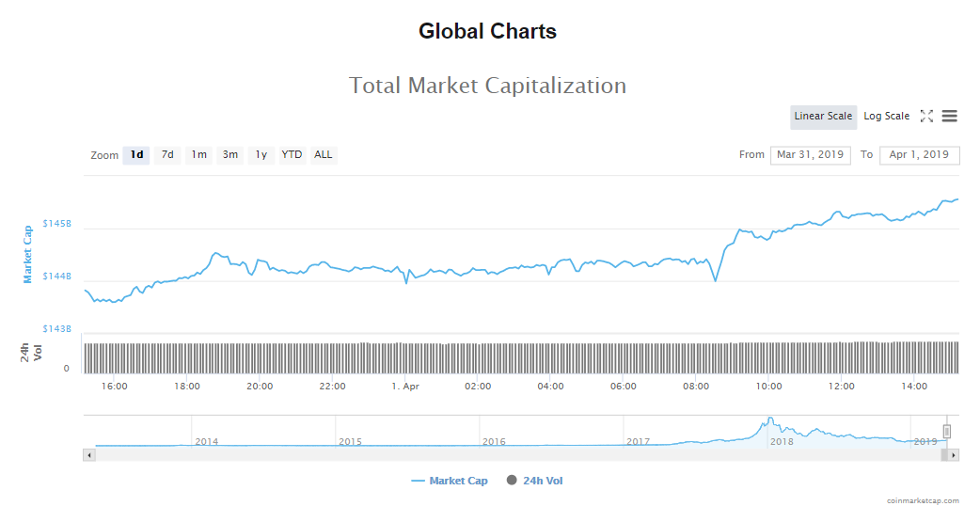980x522 pixels.
Task: Switch to Linear Scale
Action: 823,117
